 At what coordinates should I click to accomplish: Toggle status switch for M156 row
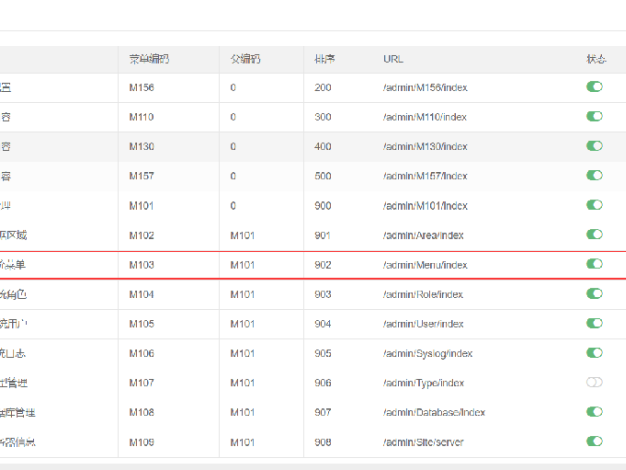point(595,88)
